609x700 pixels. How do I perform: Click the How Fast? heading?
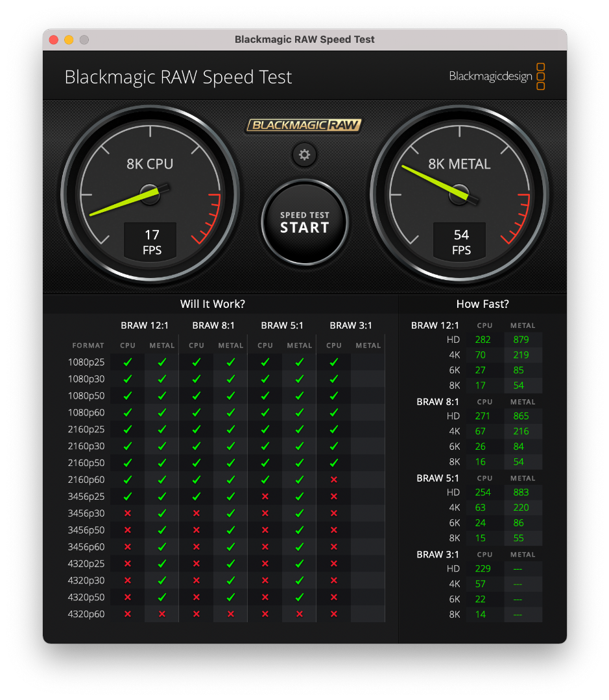click(x=483, y=304)
